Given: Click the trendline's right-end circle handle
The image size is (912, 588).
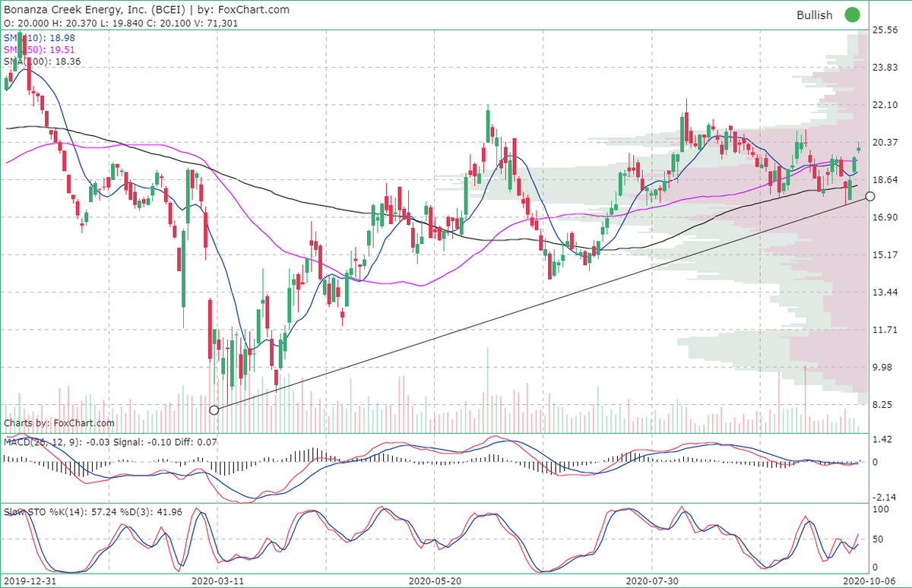Looking at the screenshot, I should click(870, 196).
